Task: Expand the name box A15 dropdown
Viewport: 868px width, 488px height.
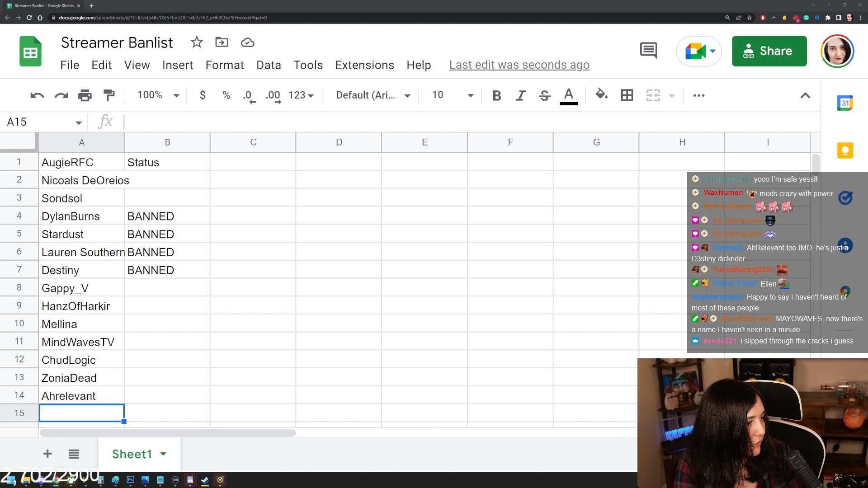Action: 79,122
